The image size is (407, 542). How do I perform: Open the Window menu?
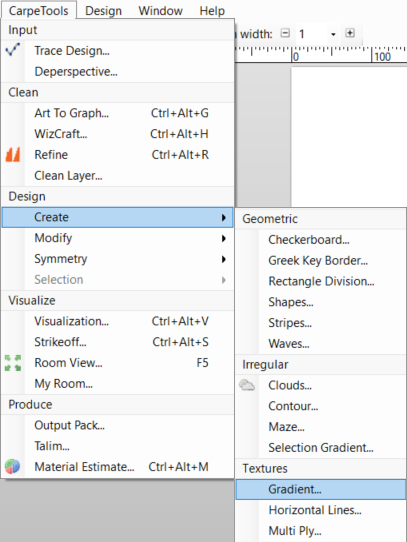tap(160, 11)
